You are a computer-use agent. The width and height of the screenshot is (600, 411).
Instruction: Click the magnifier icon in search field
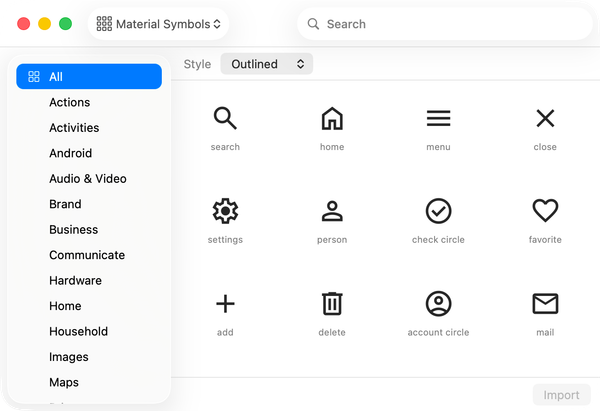point(313,24)
